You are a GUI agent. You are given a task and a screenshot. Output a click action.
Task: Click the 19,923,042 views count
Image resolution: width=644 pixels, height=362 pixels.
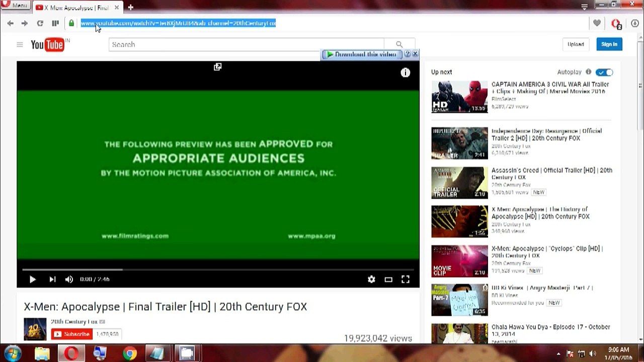(x=378, y=338)
